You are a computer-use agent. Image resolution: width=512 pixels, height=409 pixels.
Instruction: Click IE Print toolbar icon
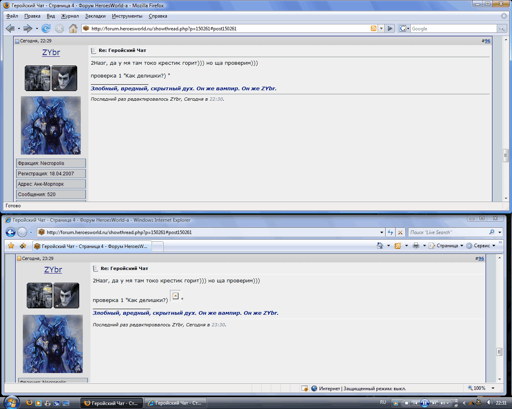(416, 246)
